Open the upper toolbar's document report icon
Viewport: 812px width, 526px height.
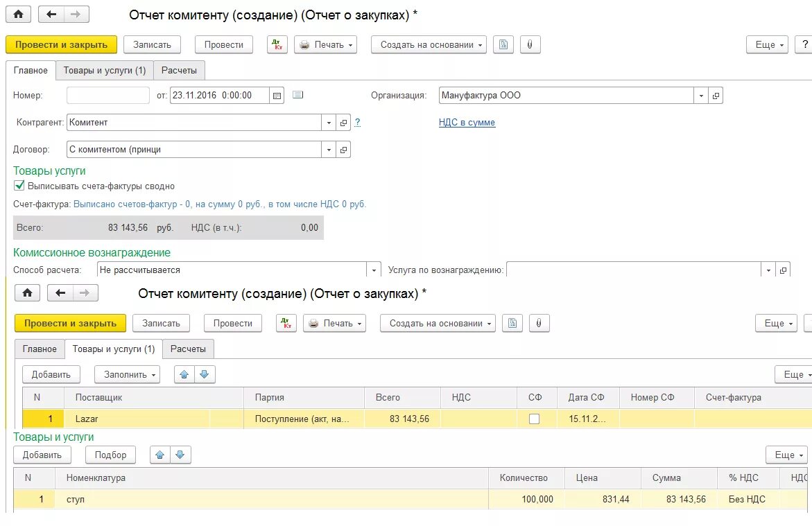point(503,44)
